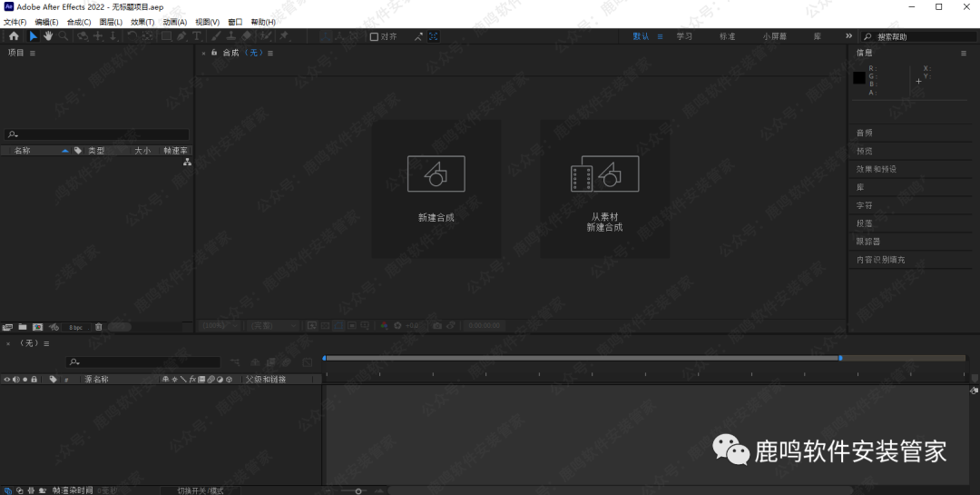This screenshot has height=495, width=980.
Task: Click the timeline zoom slider handle
Action: point(358,491)
